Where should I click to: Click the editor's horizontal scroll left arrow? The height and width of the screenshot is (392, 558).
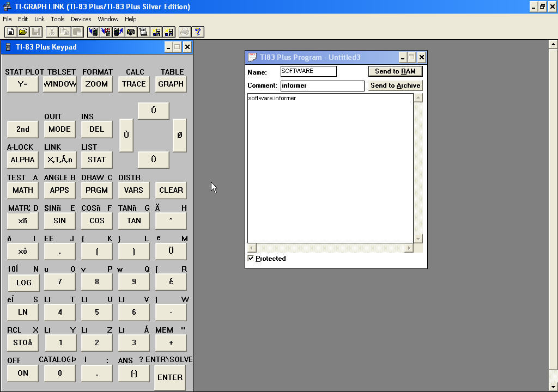[252, 248]
